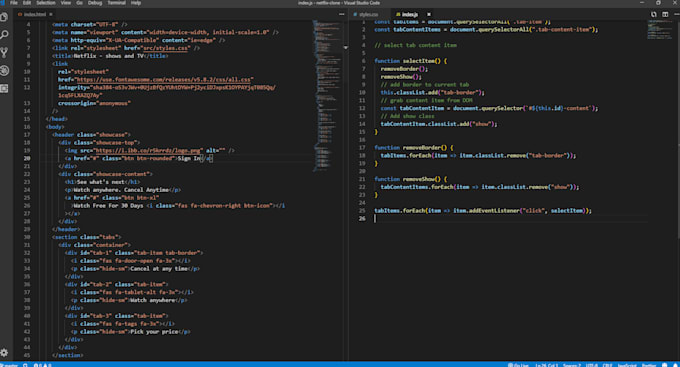This screenshot has width=680, height=367.
Task: Click the UTF-8 encoding in the status bar
Action: [x=592, y=365]
